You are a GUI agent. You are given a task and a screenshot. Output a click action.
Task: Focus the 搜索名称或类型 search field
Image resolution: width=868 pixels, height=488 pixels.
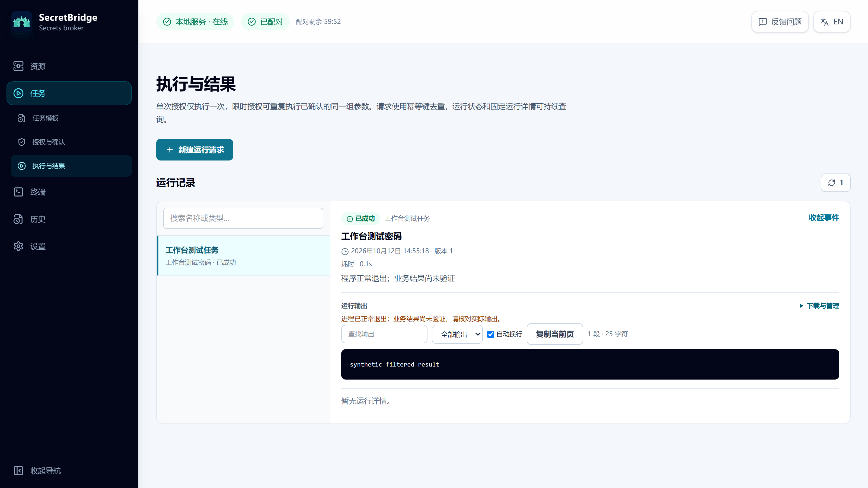pos(243,218)
